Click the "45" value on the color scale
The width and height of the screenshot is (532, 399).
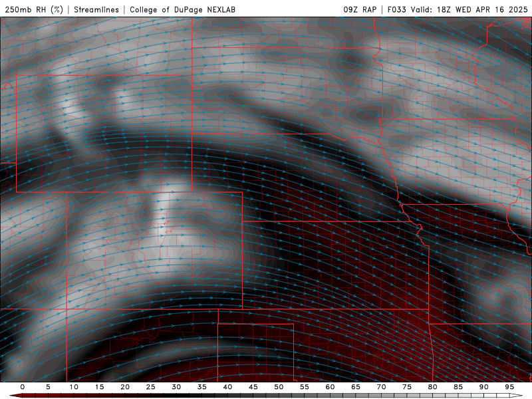coord(253,387)
